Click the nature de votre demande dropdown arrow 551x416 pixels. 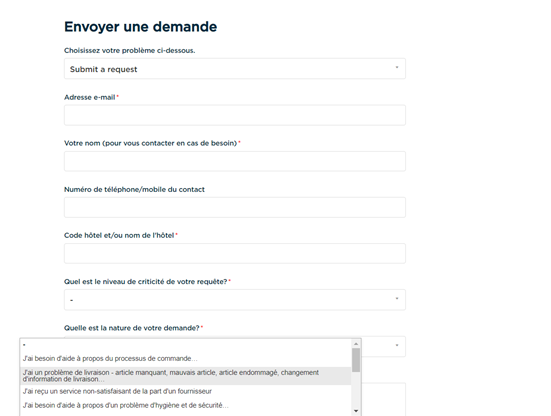tap(397, 345)
